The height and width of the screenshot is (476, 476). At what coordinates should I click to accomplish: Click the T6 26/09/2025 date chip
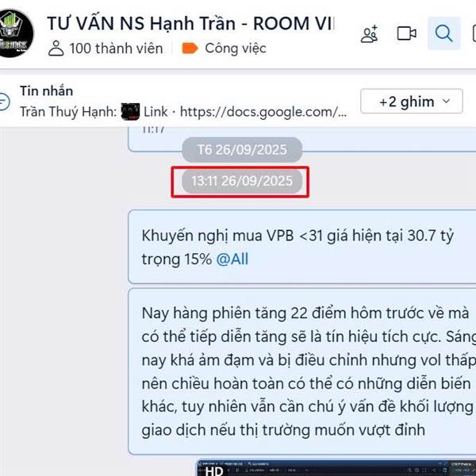[x=242, y=150]
